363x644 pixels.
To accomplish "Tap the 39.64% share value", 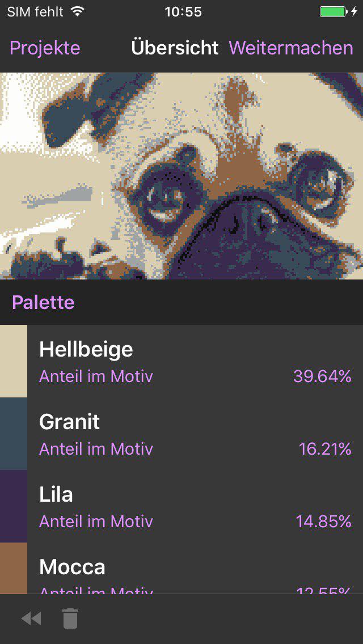I will point(322,376).
